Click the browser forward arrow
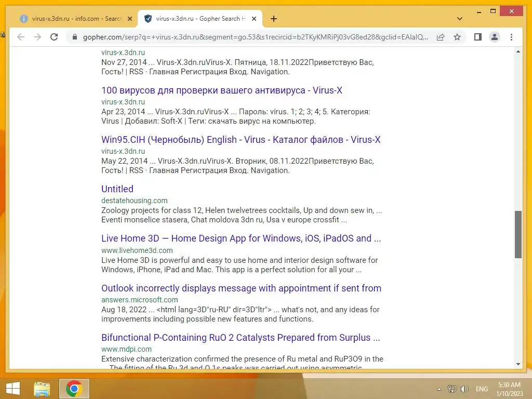Screen dimensions: 532x399 [37, 37]
